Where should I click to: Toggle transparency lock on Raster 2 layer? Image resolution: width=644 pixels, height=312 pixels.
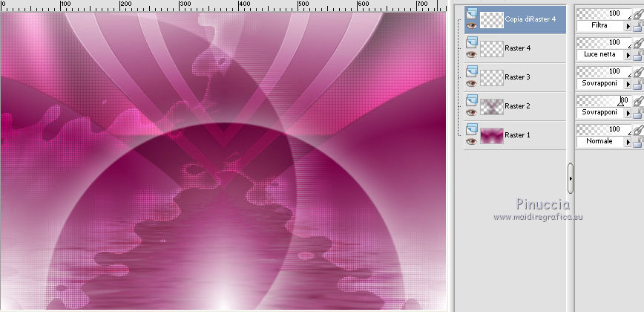(x=638, y=114)
